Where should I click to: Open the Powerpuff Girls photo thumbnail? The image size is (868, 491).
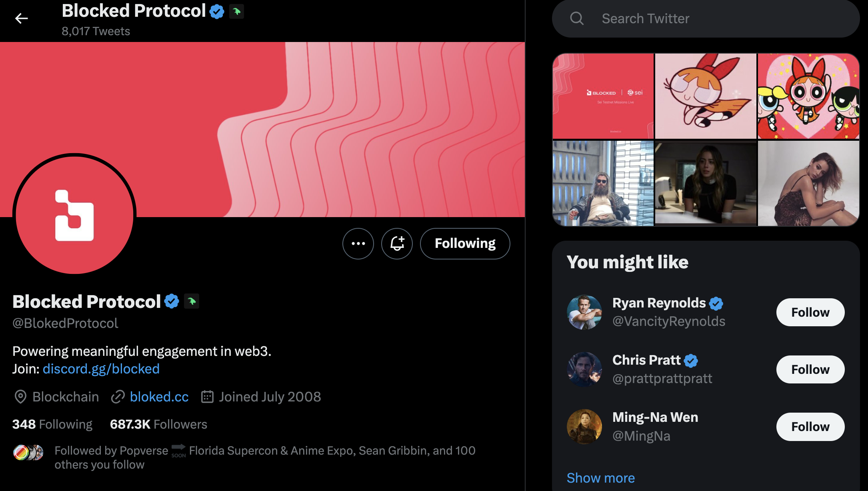[808, 96]
